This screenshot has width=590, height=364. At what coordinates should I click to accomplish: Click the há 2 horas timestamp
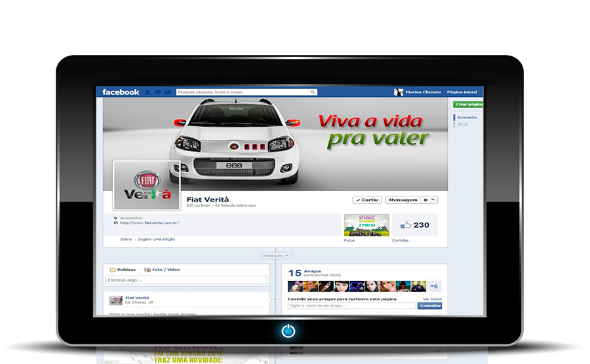[x=136, y=302]
